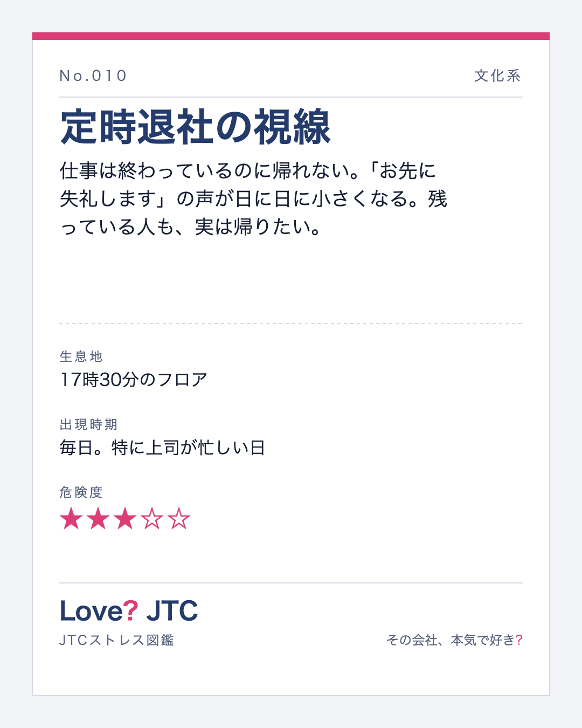Viewport: 582px width, 728px height.
Task: Click the fifth empty outline star
Action: click(x=179, y=519)
